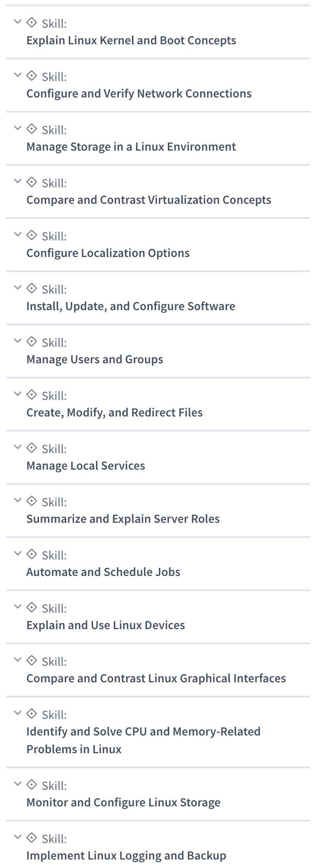
Task: Select the skill icon for Manage Storage in a Linux Environment
Action: click(x=32, y=129)
